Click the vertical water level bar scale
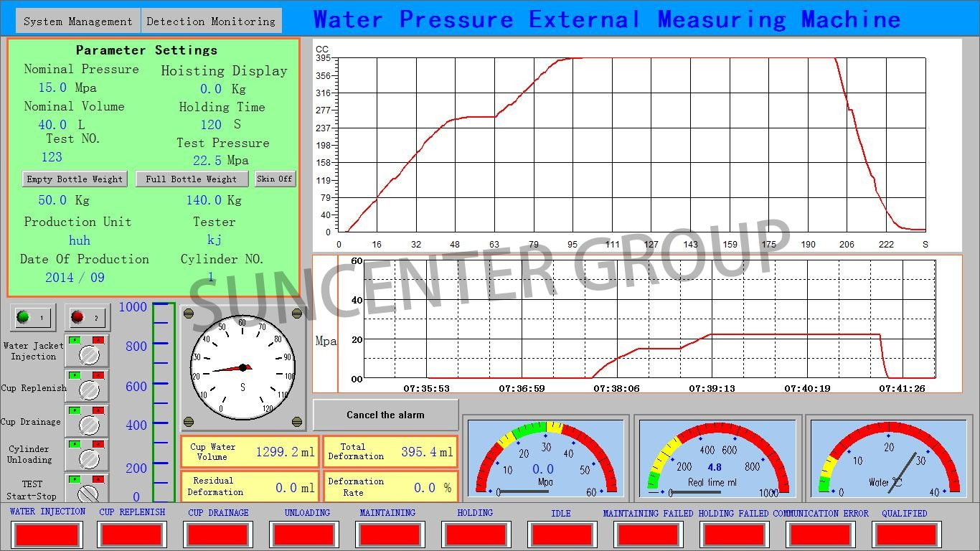Image resolution: width=980 pixels, height=551 pixels. pos(163,402)
